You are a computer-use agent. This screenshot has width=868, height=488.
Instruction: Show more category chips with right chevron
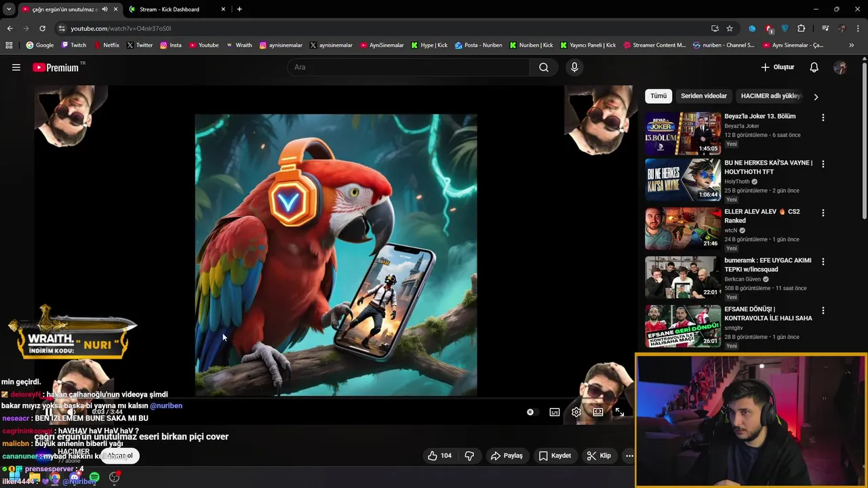point(816,96)
